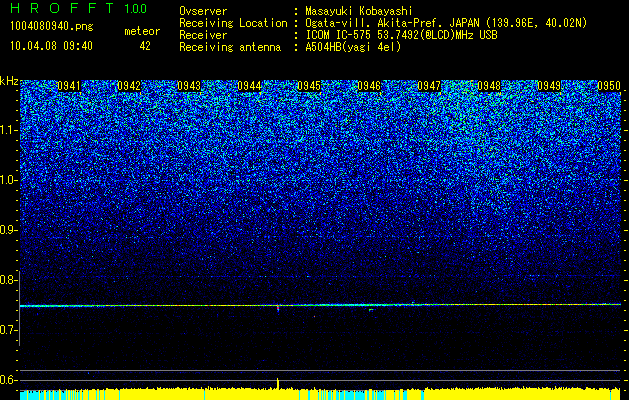629x400 pixels.
Task: Click the 'Receiving antenna' label
Action: (x=230, y=47)
